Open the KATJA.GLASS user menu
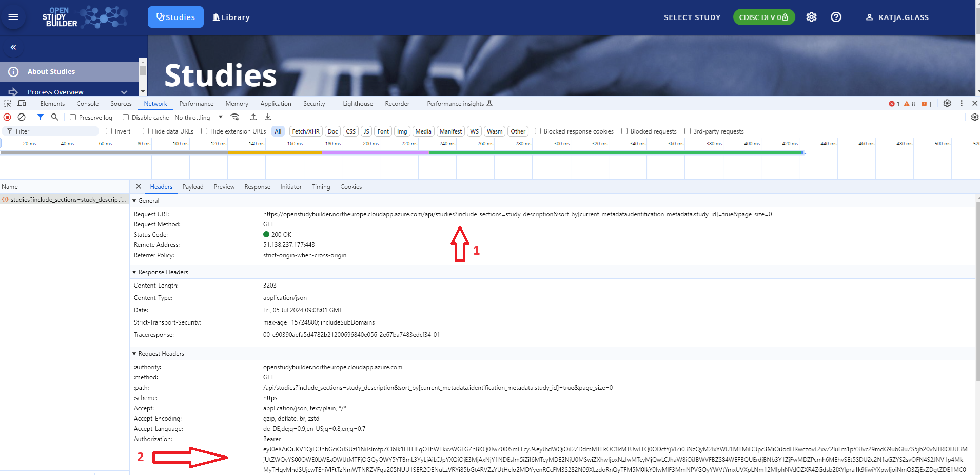 (897, 17)
